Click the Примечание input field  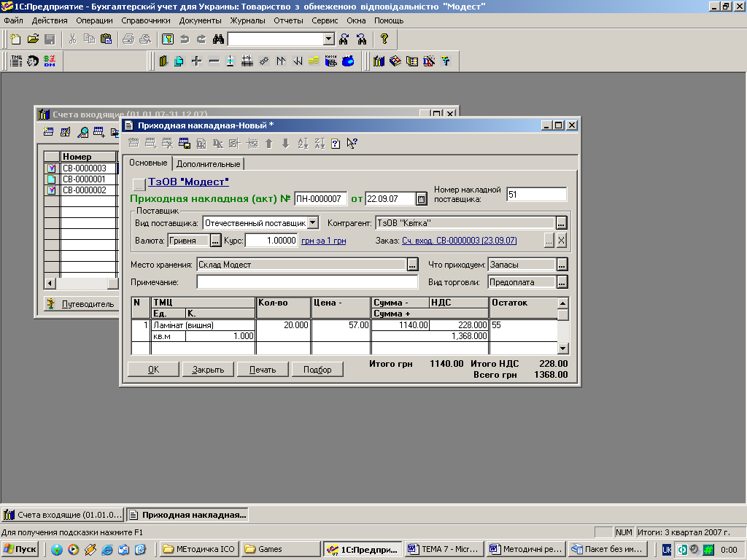click(307, 282)
